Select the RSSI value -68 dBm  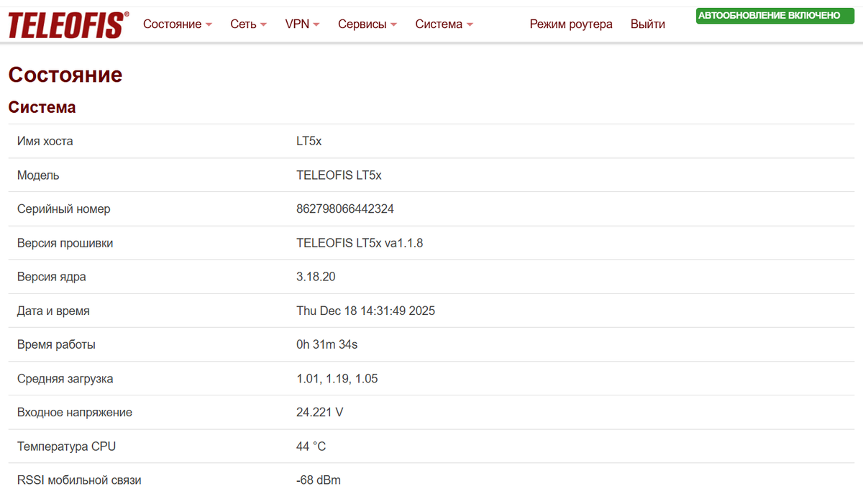point(319,480)
